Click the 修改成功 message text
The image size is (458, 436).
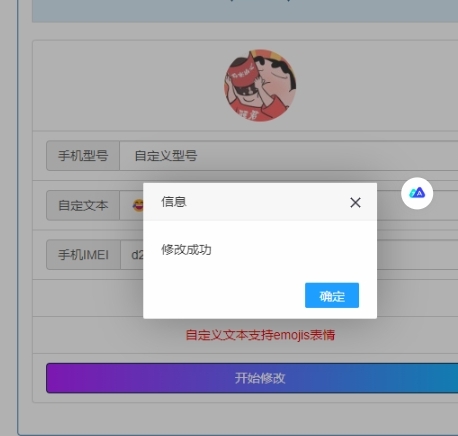coord(186,250)
